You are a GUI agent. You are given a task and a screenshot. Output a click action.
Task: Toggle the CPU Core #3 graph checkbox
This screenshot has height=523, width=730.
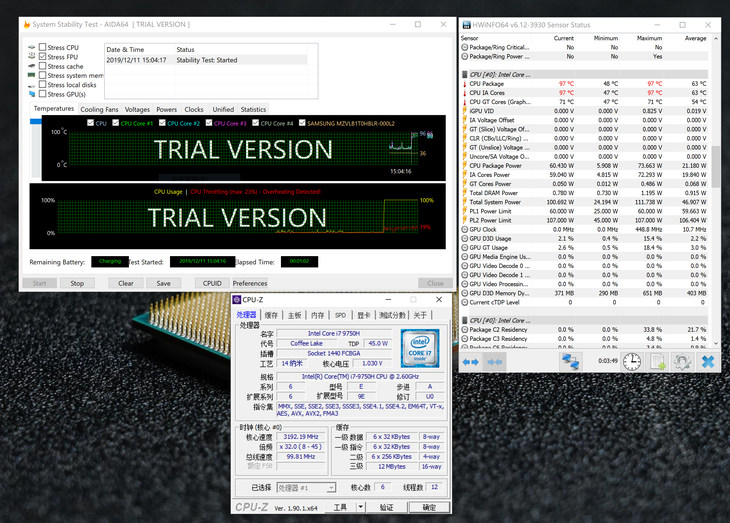click(209, 123)
